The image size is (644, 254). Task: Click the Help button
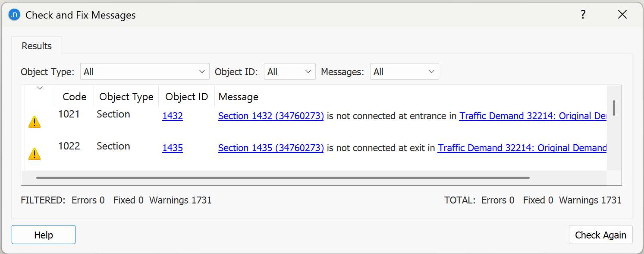tap(43, 235)
